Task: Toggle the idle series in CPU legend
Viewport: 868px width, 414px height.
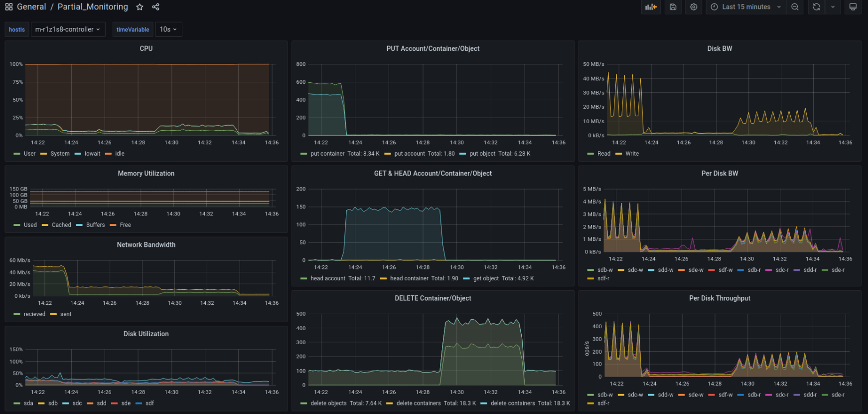Action: (x=120, y=154)
